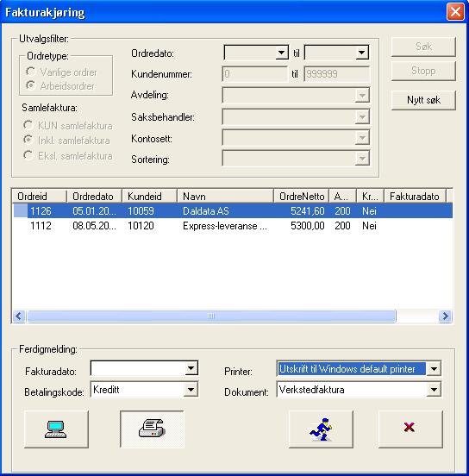
Task: Click the red X cancel icon button
Action: [410, 429]
